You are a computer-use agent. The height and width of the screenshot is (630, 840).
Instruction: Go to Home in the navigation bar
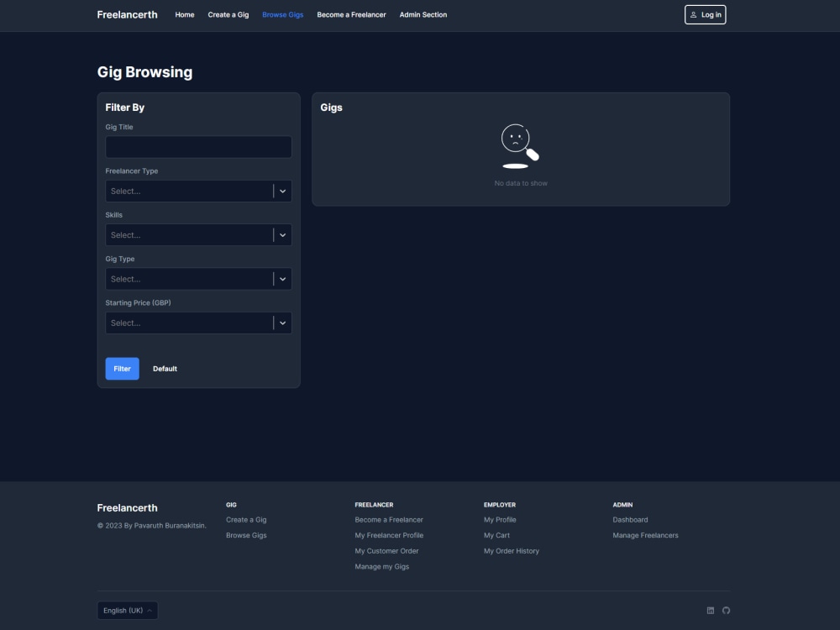[x=184, y=14]
